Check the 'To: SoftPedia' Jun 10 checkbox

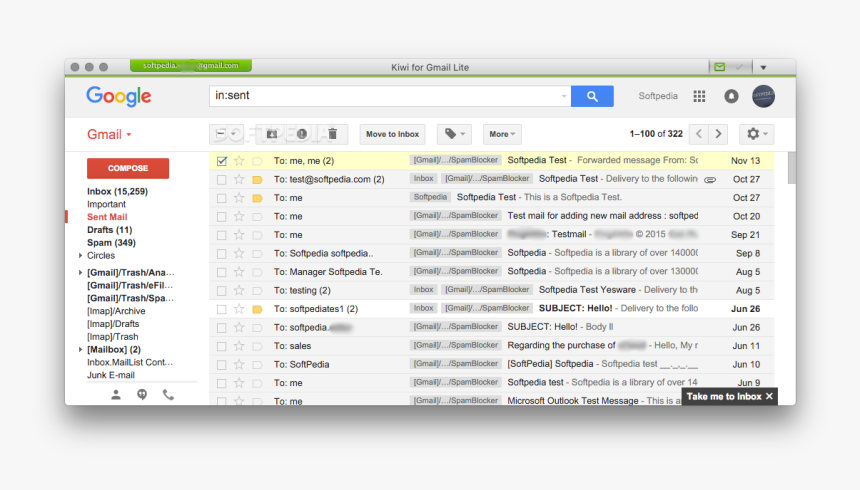click(222, 364)
